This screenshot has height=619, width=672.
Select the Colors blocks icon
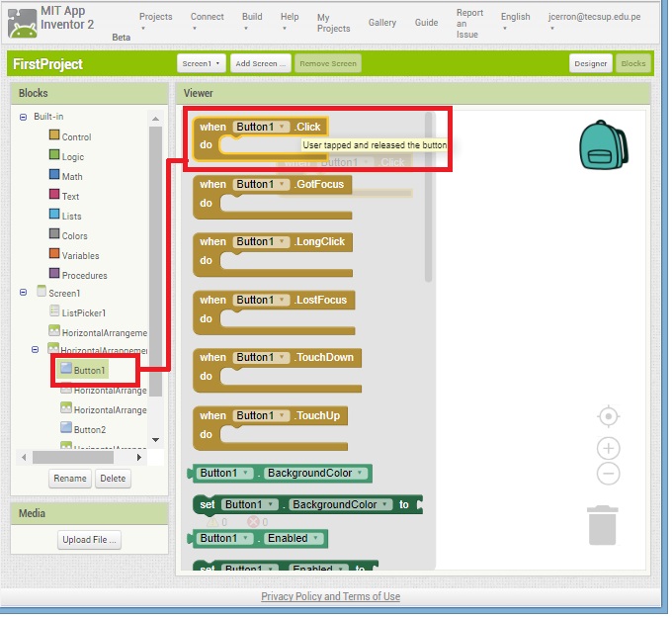[54, 233]
